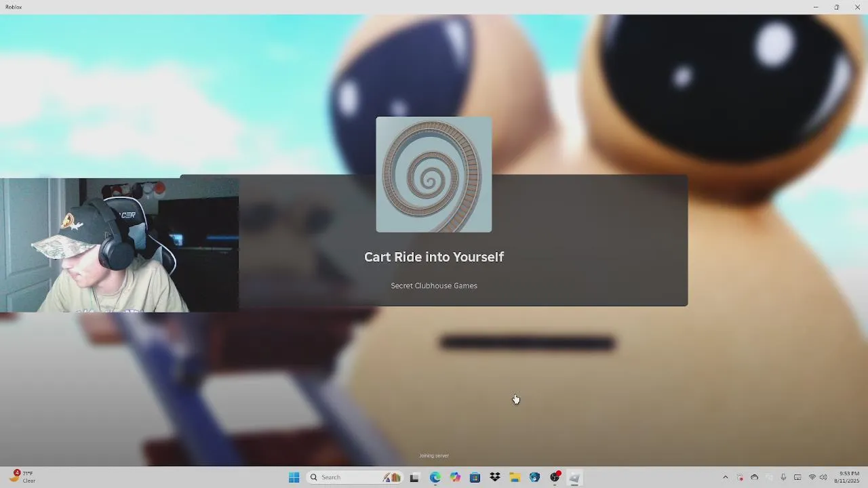Click the 'Joining server' status text

[434, 455]
